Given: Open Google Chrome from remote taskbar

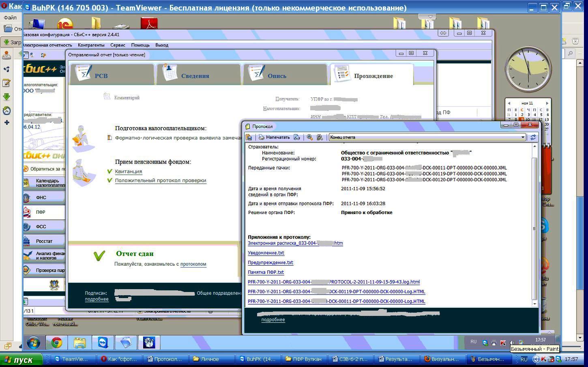Looking at the screenshot, I should click(x=56, y=343).
